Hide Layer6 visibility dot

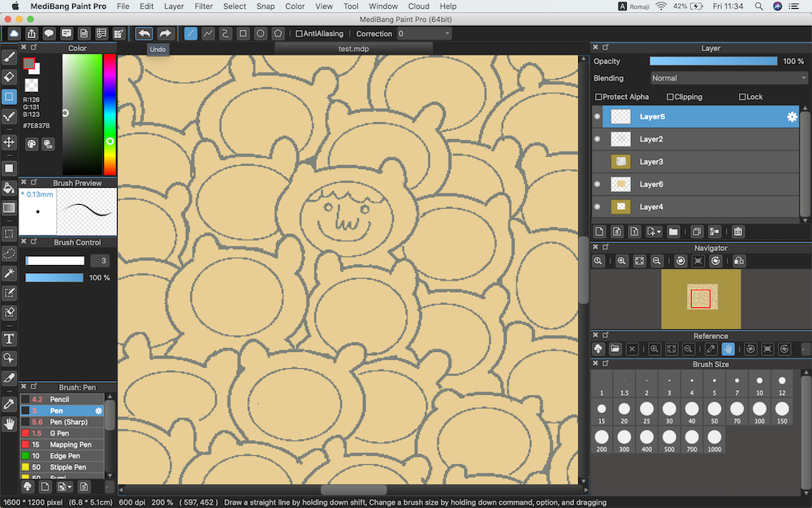click(x=597, y=184)
